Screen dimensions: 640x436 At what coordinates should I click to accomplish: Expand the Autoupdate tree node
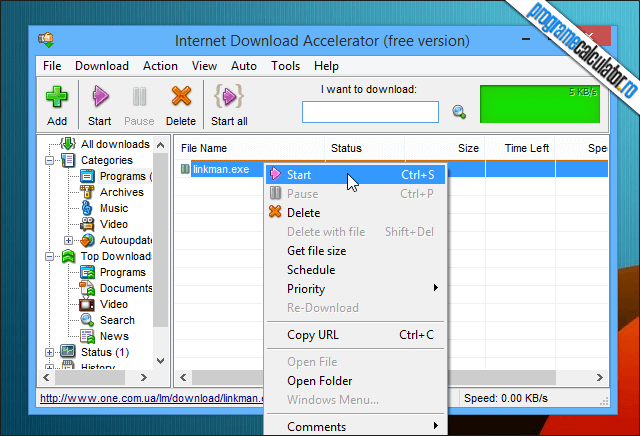(69, 240)
